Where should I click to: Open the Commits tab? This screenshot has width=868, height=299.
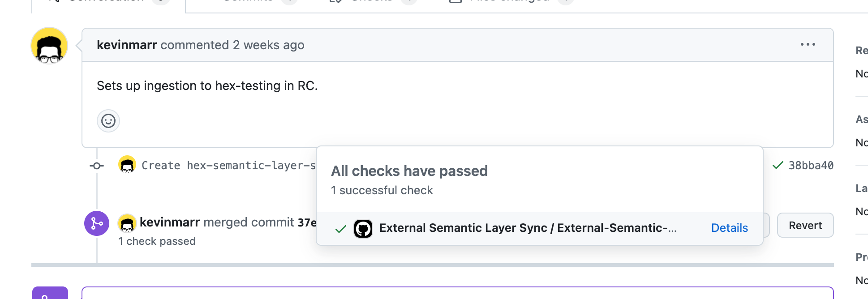click(x=249, y=1)
